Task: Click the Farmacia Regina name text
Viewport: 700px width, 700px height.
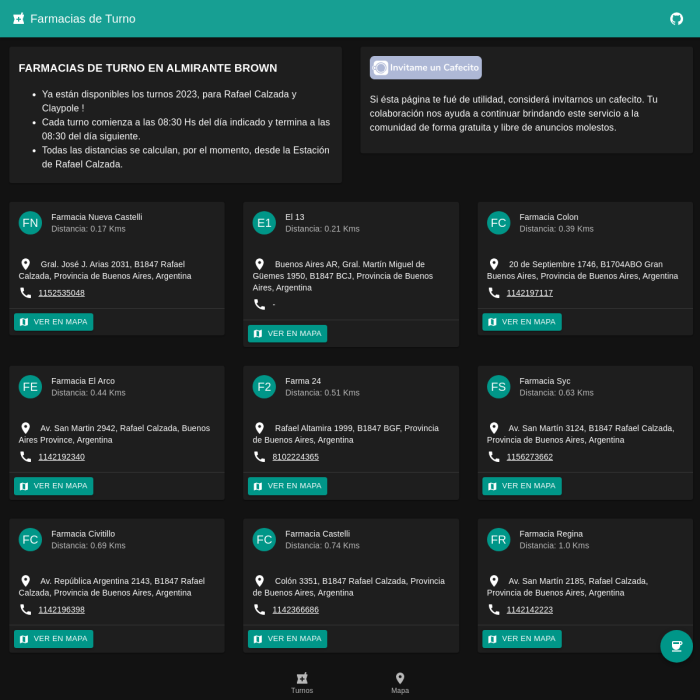Action: pos(551,533)
